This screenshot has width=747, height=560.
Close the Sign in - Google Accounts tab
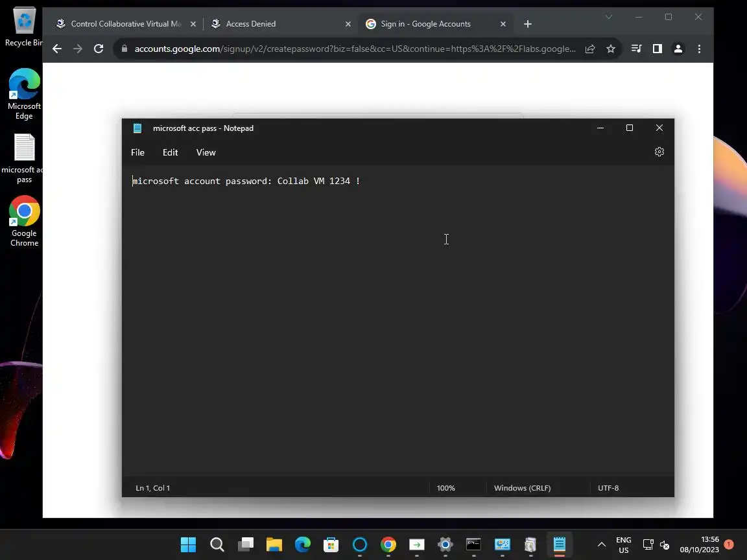[x=503, y=24]
